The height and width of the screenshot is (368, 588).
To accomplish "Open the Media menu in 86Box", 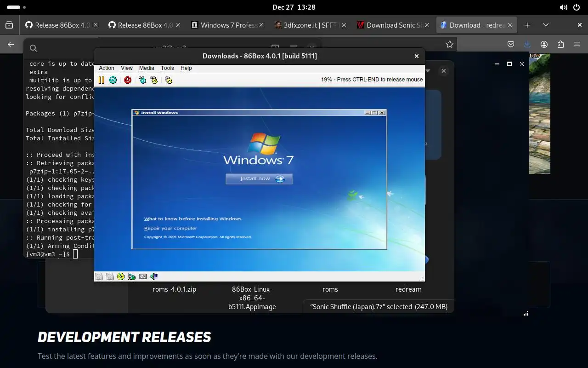I will pos(147,68).
